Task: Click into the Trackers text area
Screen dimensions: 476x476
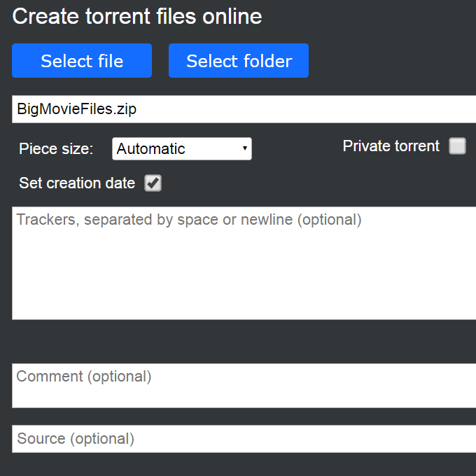Action: click(x=244, y=262)
